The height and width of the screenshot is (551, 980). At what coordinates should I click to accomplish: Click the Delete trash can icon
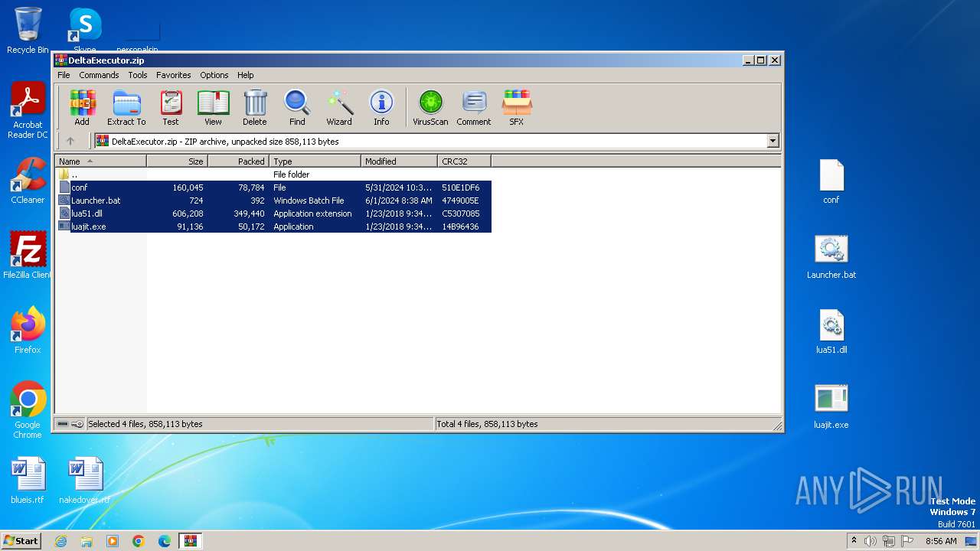pos(255,107)
